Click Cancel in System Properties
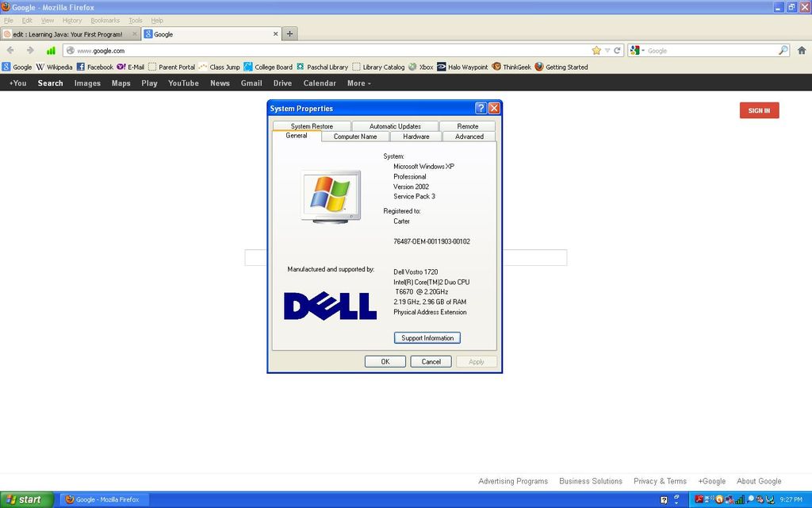This screenshot has height=508, width=812. coord(431,361)
